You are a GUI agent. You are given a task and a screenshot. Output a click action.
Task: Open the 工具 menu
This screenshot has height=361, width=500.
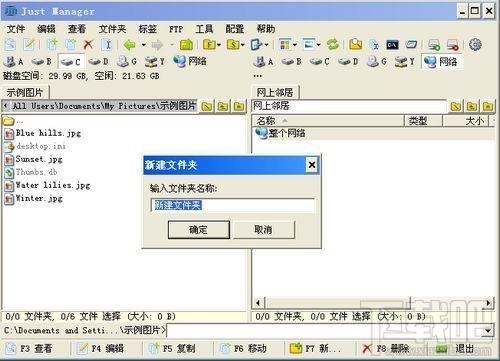pos(204,29)
